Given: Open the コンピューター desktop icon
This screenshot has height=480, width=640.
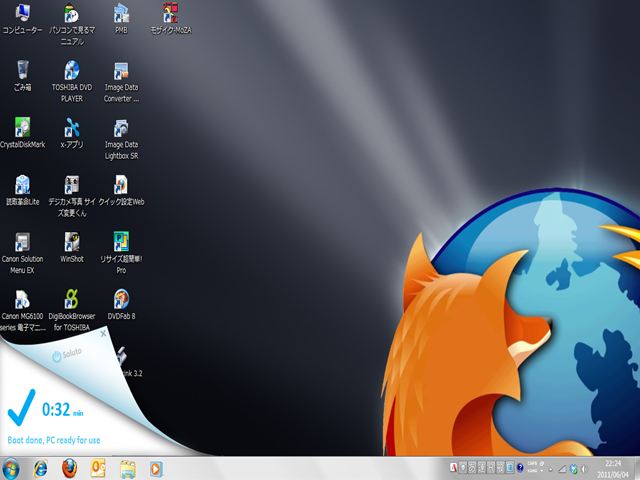Looking at the screenshot, I should 22,19.
